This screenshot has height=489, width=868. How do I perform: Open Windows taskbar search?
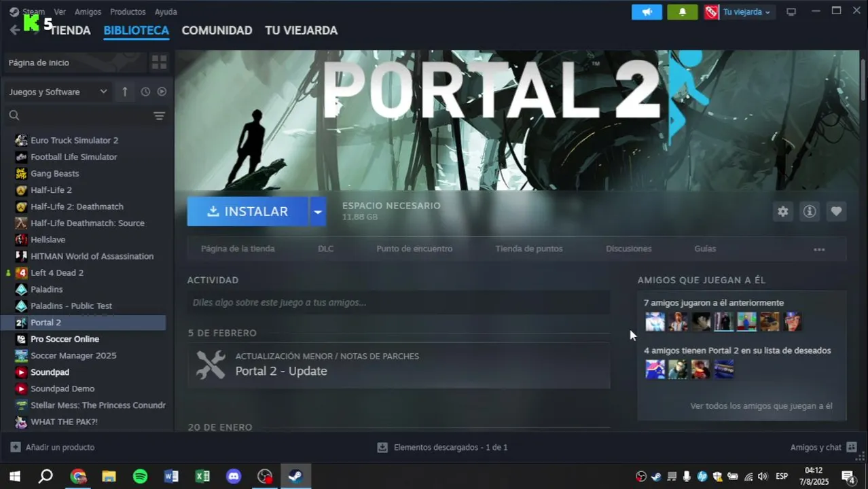coord(46,476)
